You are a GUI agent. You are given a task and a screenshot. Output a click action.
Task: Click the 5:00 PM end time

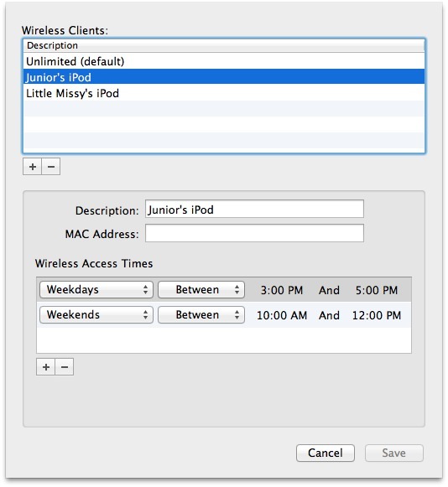click(x=377, y=290)
